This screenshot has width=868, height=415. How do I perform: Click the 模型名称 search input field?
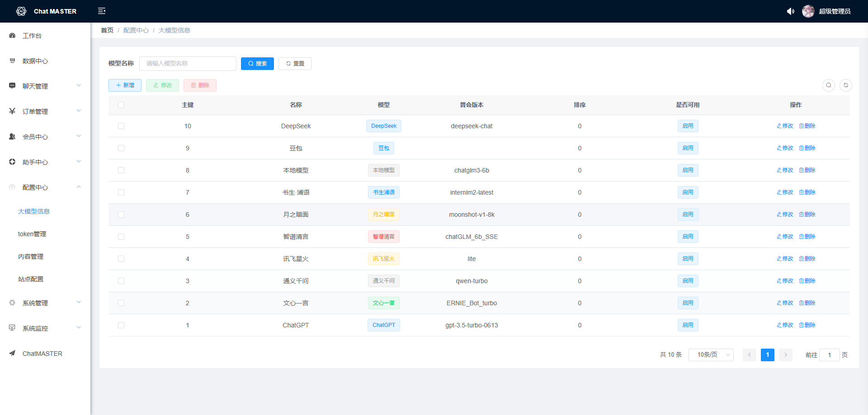point(188,64)
